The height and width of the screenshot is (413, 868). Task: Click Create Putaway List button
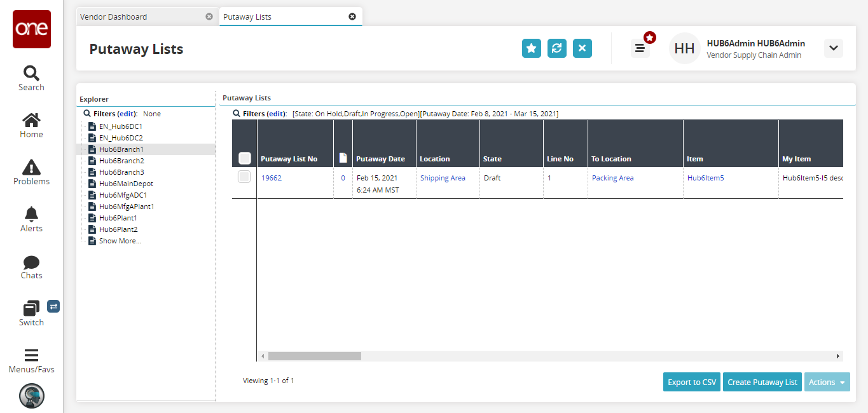click(762, 382)
